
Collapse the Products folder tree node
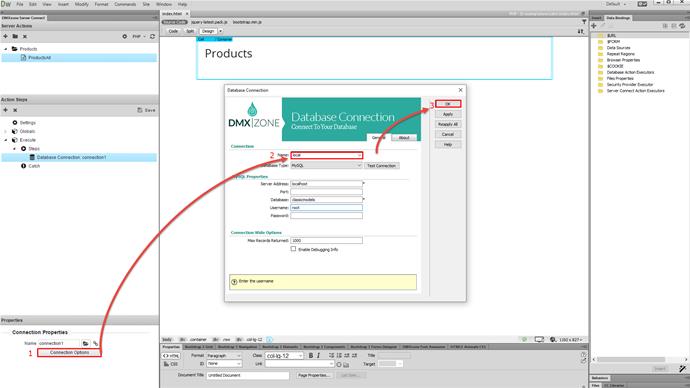point(6,49)
